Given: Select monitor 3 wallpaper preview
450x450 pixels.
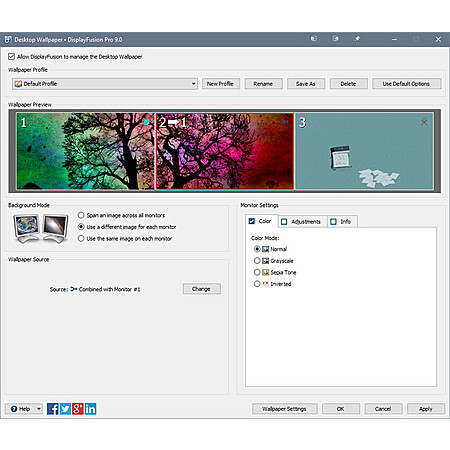Looking at the screenshot, I should point(364,151).
